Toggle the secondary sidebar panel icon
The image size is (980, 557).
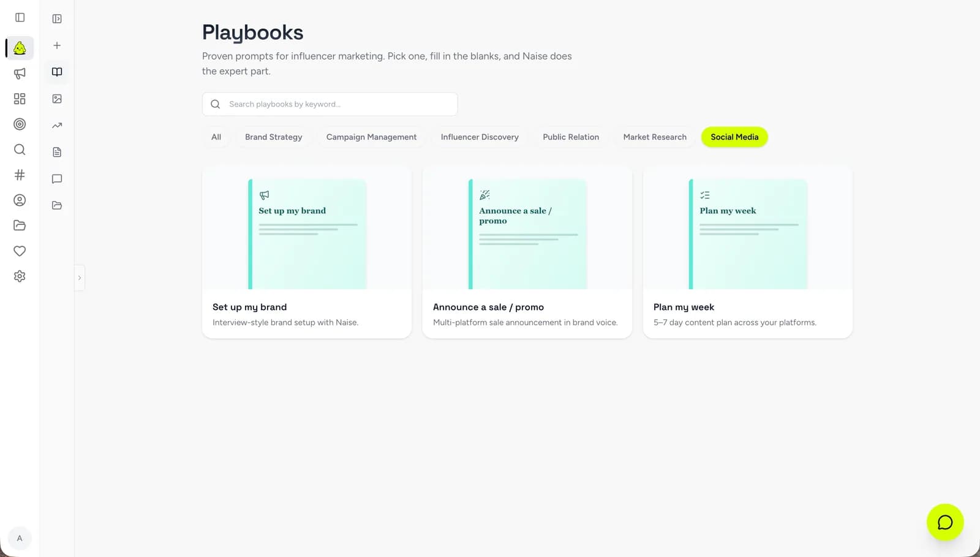(57, 19)
